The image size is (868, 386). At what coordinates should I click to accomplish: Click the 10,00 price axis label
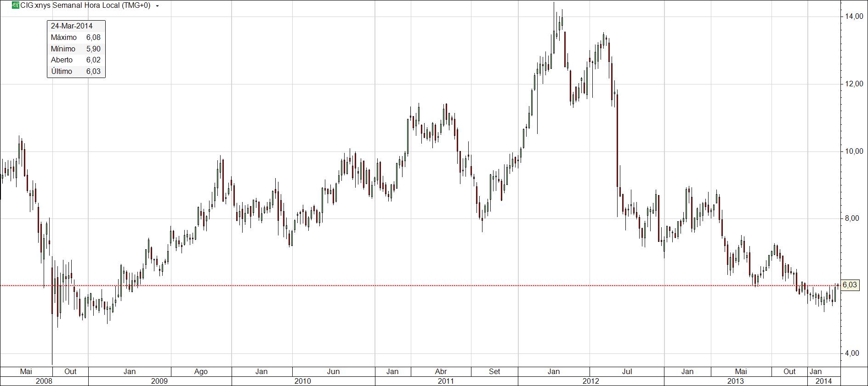click(x=854, y=151)
